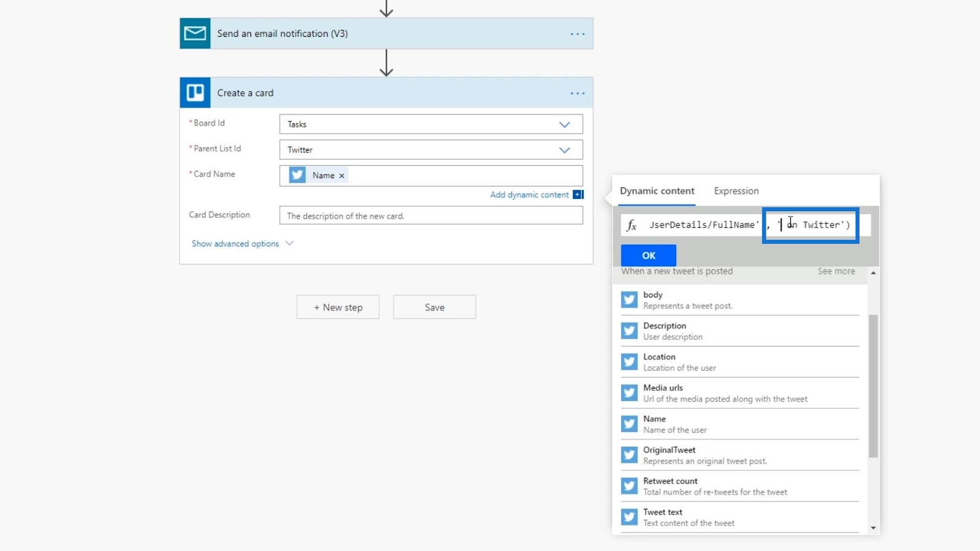Click the When a new tweet is posted heading
The width and height of the screenshot is (980, 551).
coord(677,271)
